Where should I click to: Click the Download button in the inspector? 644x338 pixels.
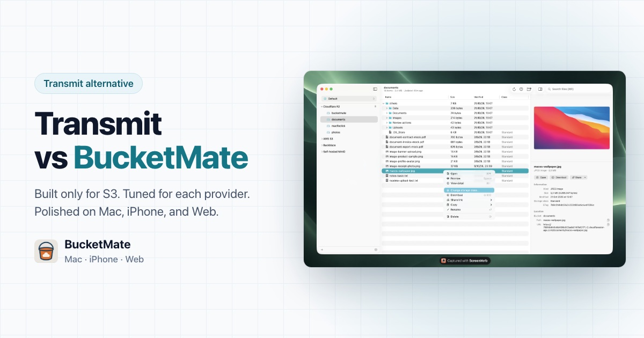click(559, 177)
